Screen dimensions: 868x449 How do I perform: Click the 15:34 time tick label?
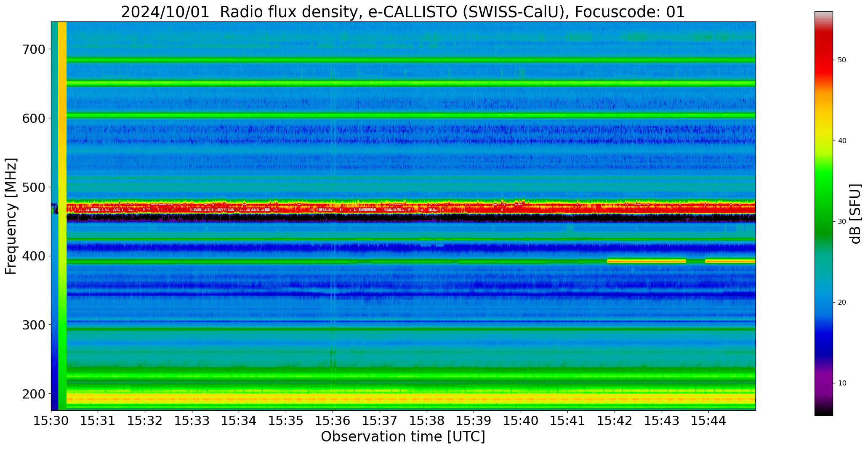[239, 420]
